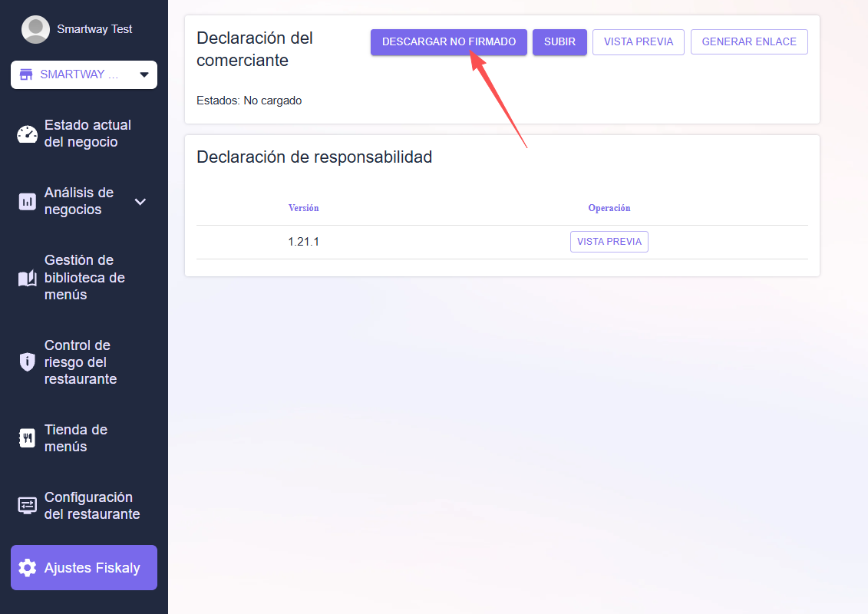Click GENERAR ENLACE button

click(x=749, y=42)
